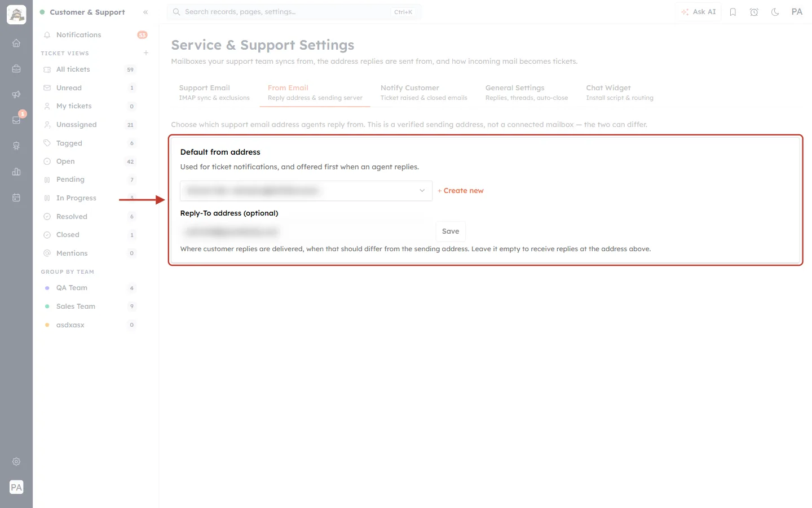Click the Create new link
Viewport: 812px width, 508px height.
pos(461,191)
